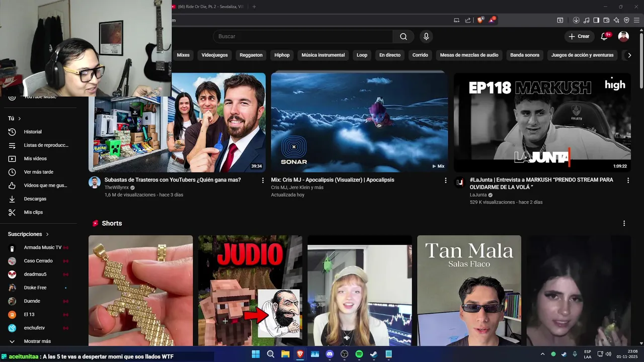Select Música instrumental filter chip
644x362 pixels.
323,55
